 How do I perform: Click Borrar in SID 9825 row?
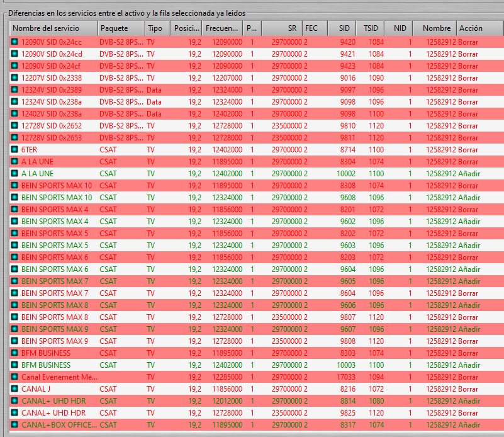point(468,412)
